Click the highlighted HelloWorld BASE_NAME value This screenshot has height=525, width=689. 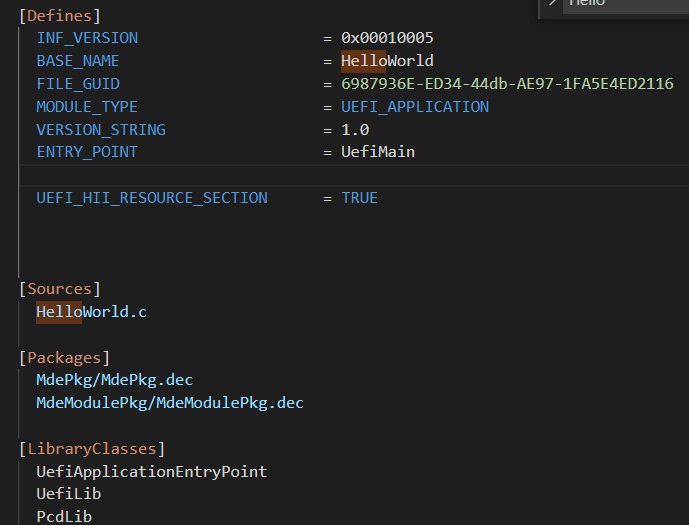click(x=387, y=61)
